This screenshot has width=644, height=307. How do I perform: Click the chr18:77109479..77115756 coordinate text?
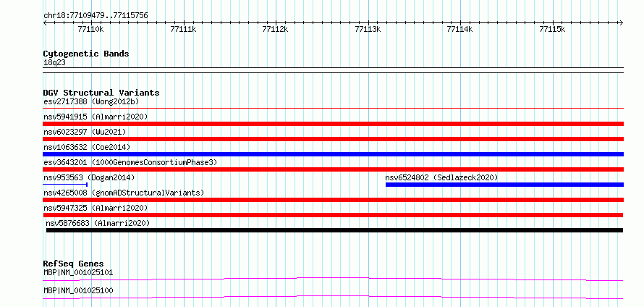pyautogui.click(x=96, y=16)
